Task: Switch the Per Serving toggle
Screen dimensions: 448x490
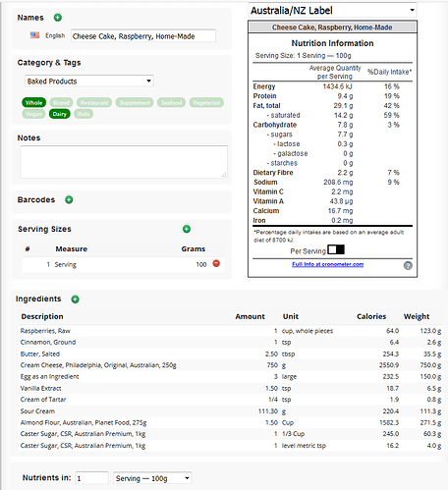Action: click(336, 249)
